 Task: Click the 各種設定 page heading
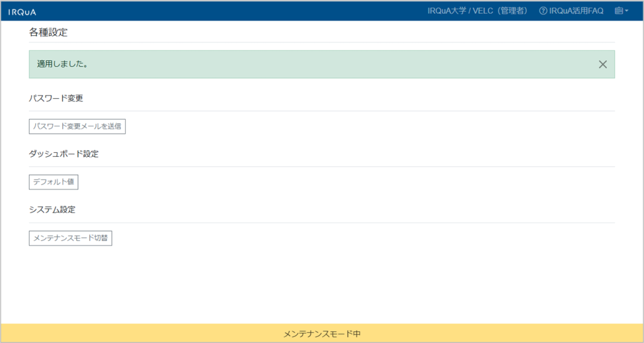pyautogui.click(x=48, y=31)
